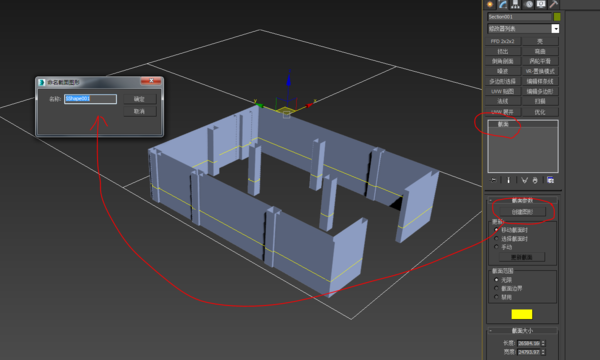Apply the 弯曲 modifier button
Screen dimensions: 600x360
pos(540,51)
